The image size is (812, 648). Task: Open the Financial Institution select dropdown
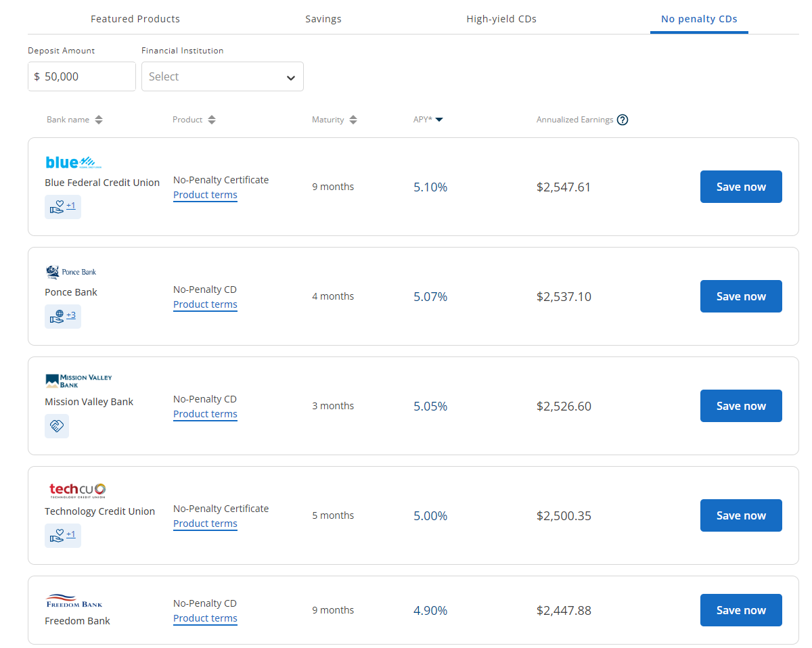tap(223, 76)
